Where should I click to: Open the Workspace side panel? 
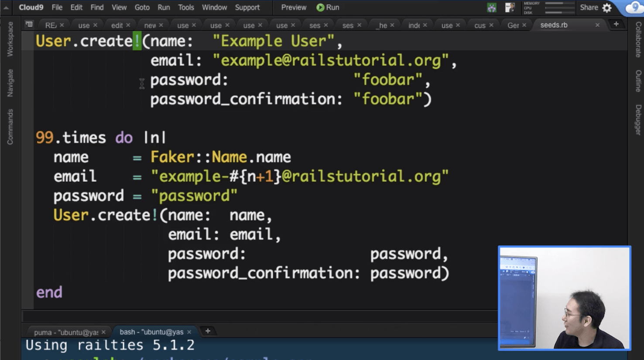(10, 39)
